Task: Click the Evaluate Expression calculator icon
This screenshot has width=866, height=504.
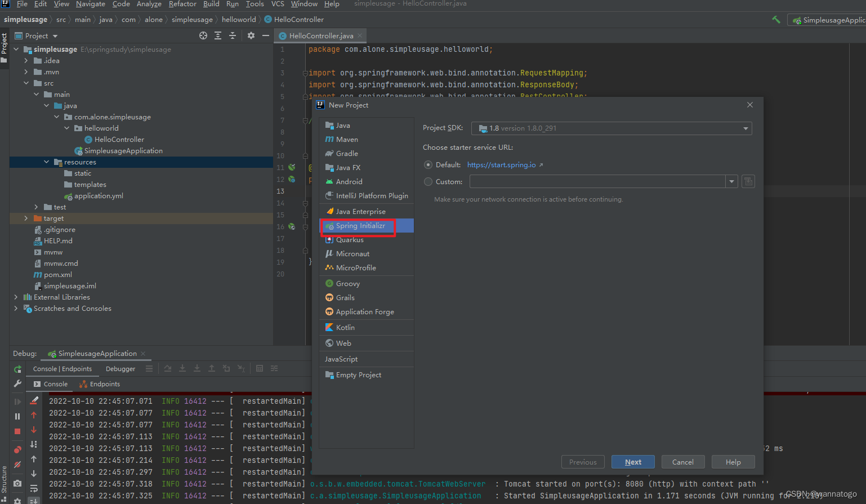Action: pos(260,368)
